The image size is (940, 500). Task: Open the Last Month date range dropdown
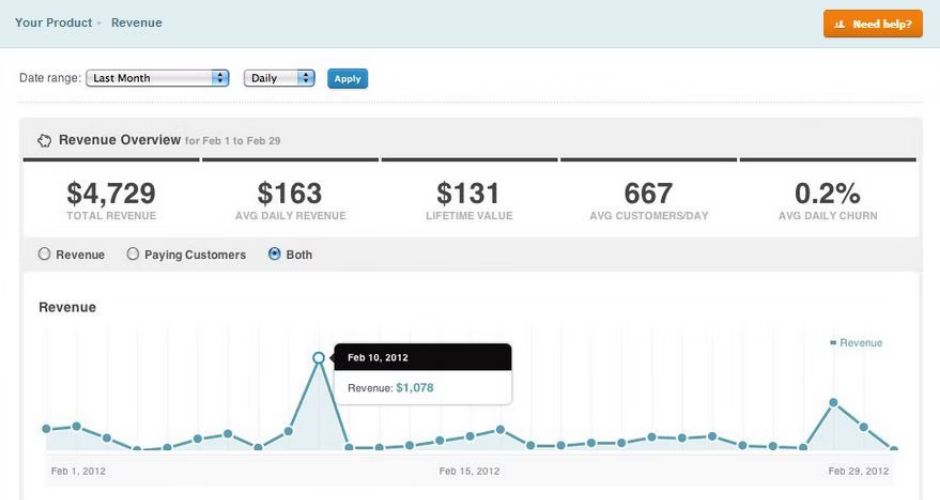(x=158, y=78)
